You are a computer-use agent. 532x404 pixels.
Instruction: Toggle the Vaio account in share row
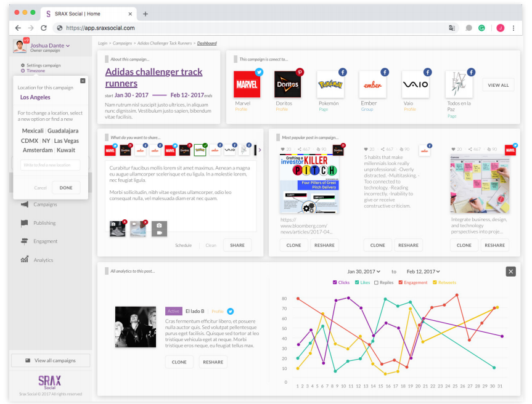coord(230,150)
